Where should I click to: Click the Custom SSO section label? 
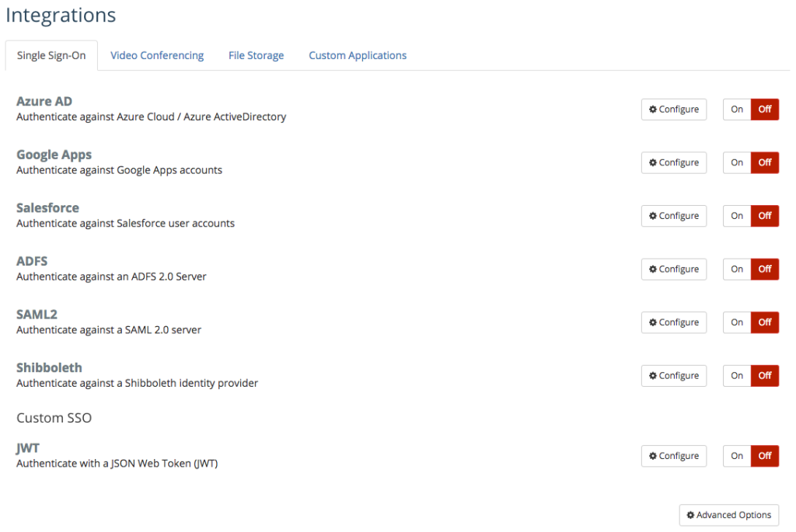tap(54, 418)
